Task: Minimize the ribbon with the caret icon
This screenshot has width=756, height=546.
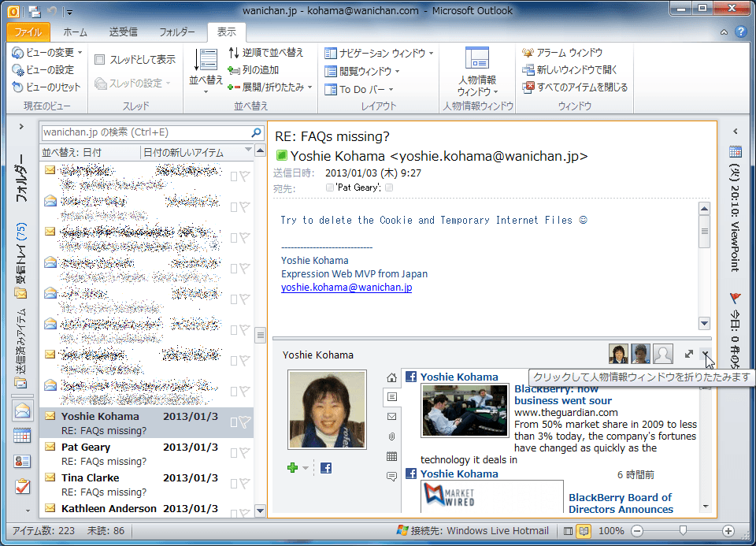Action: click(x=724, y=32)
